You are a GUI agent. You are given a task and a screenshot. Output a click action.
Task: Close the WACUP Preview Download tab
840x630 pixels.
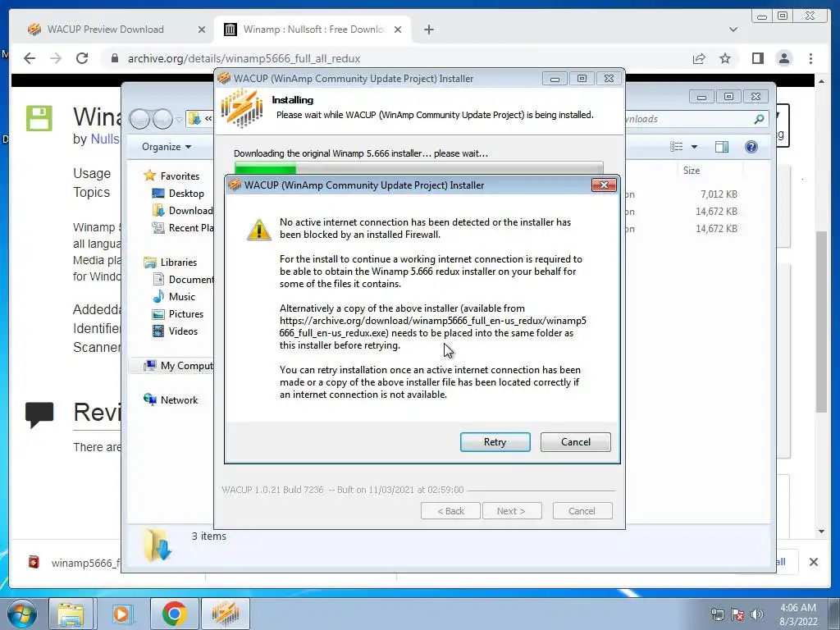tap(202, 30)
